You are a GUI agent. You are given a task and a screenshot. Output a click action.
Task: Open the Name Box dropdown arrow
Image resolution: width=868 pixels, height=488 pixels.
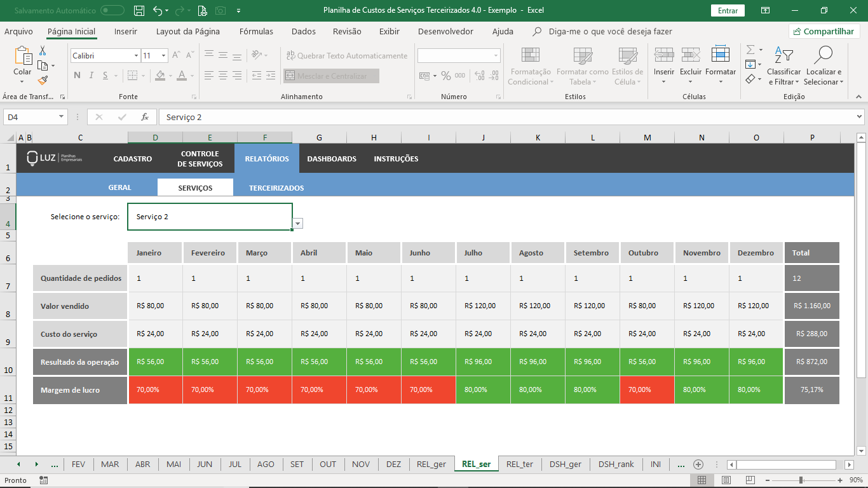point(62,117)
